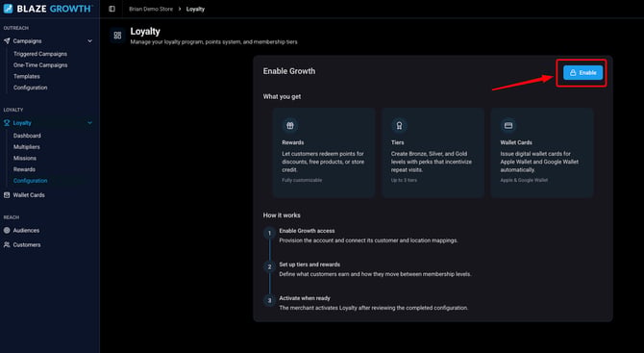The height and width of the screenshot is (353, 644).
Task: Click the Tiers feature card
Action: click(433, 153)
